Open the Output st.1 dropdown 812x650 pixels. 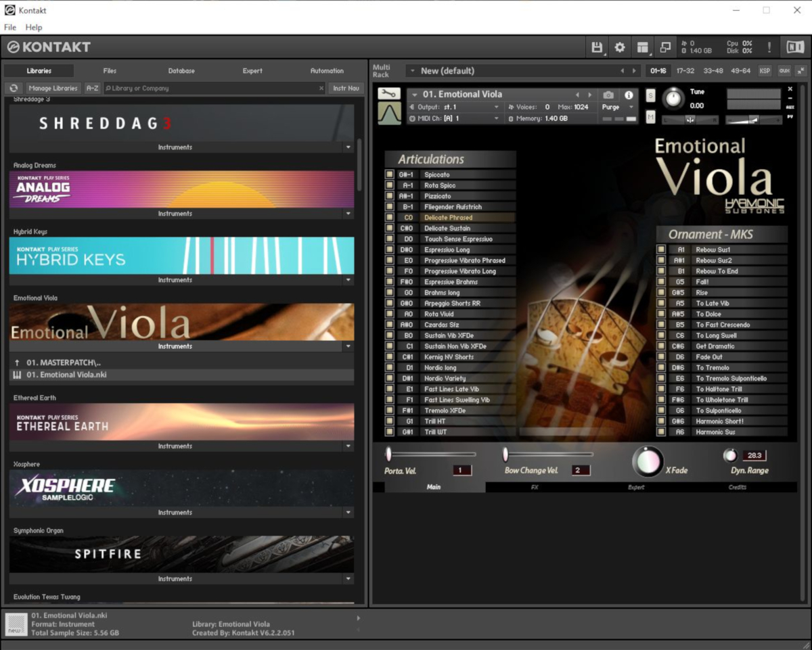coord(457,107)
